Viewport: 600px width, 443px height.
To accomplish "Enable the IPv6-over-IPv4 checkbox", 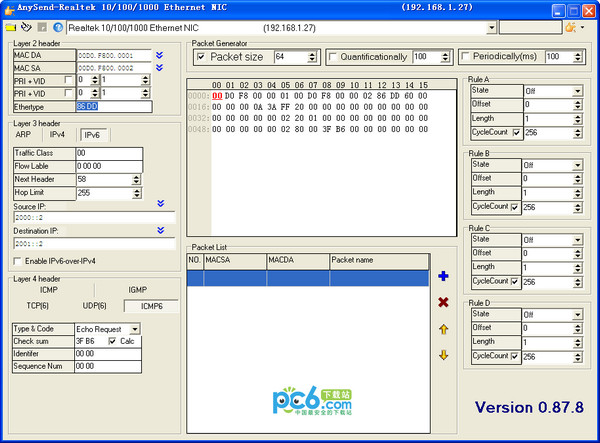I will [x=17, y=261].
